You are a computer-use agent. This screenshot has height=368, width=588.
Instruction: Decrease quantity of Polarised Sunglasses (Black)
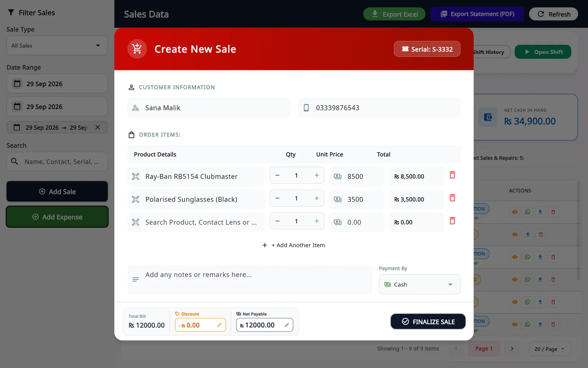click(x=277, y=198)
